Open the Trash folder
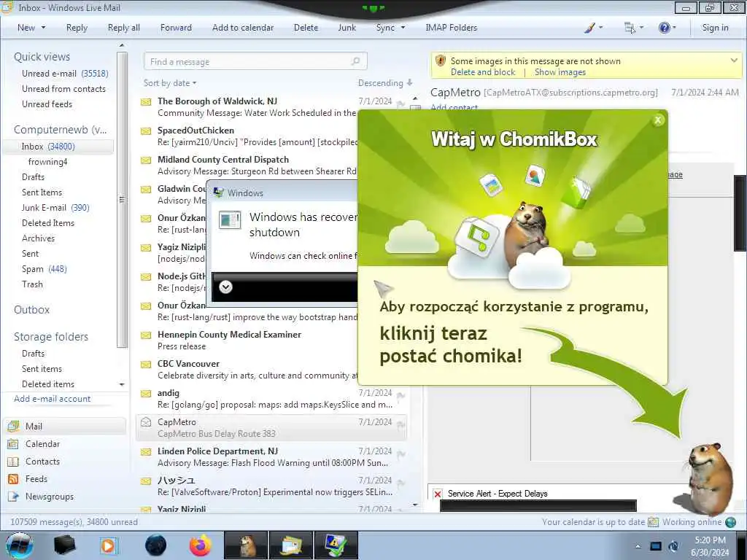The width and height of the screenshot is (747, 560). click(x=32, y=284)
